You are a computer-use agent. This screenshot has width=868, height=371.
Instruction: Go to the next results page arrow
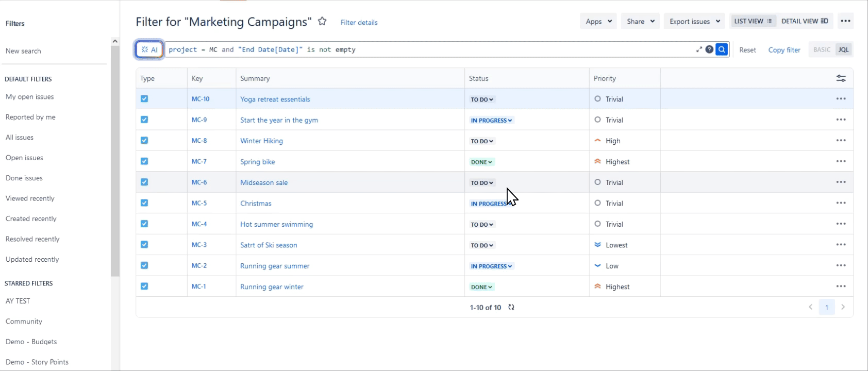[843, 307]
